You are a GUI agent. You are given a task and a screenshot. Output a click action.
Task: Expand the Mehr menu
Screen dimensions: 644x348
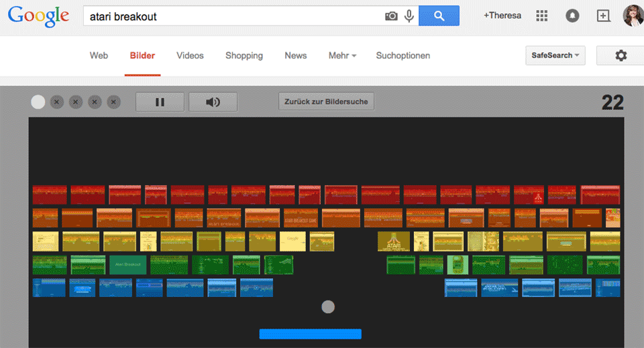click(342, 56)
